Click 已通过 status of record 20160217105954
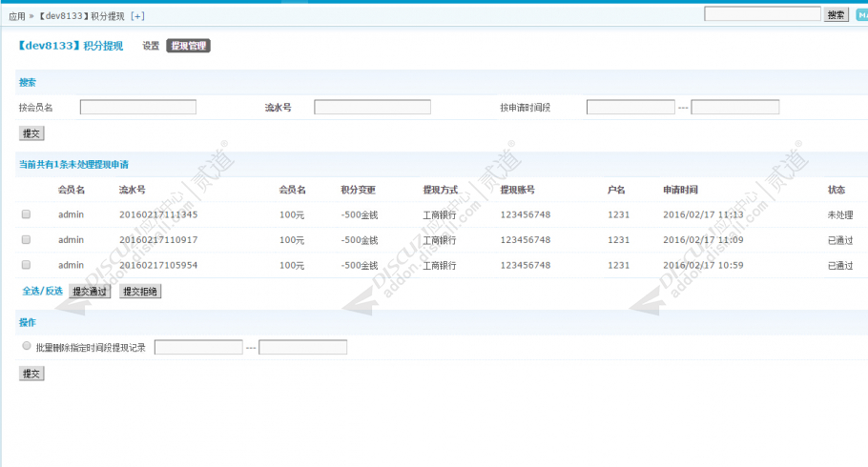868x467 pixels. pyautogui.click(x=840, y=266)
